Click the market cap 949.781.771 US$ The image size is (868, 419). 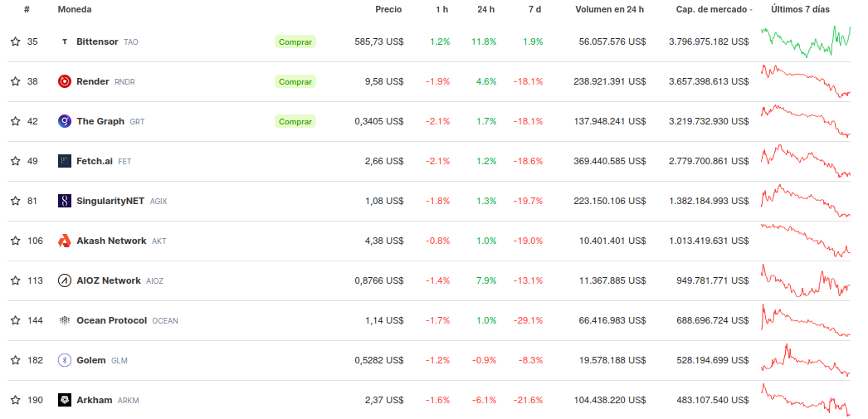click(713, 280)
